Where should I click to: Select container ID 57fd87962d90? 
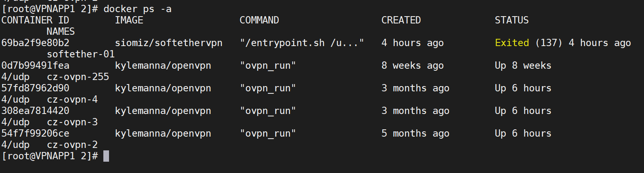coord(35,88)
